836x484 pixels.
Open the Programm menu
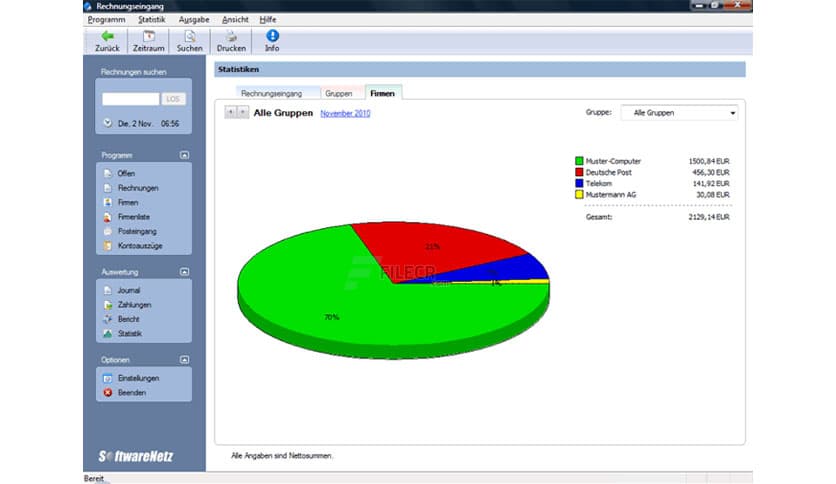point(107,20)
